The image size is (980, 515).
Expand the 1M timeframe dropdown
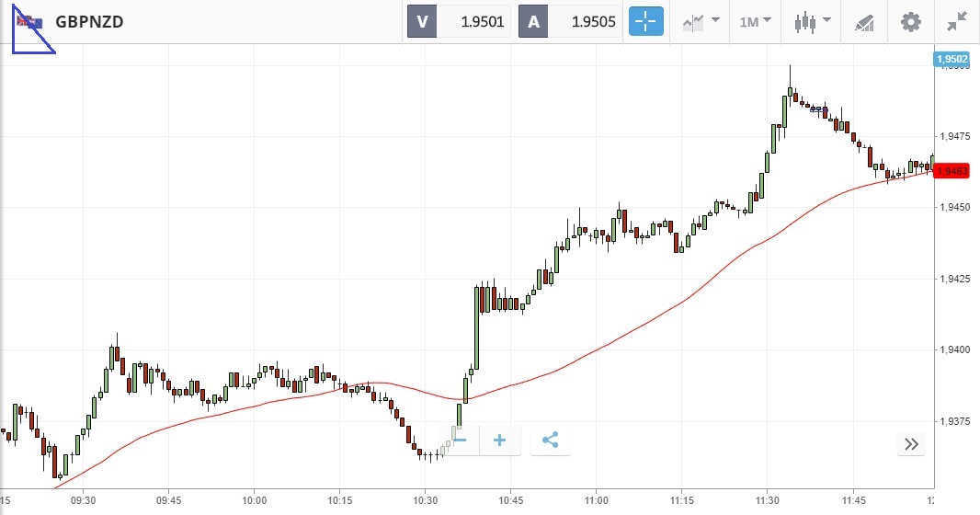(x=756, y=21)
